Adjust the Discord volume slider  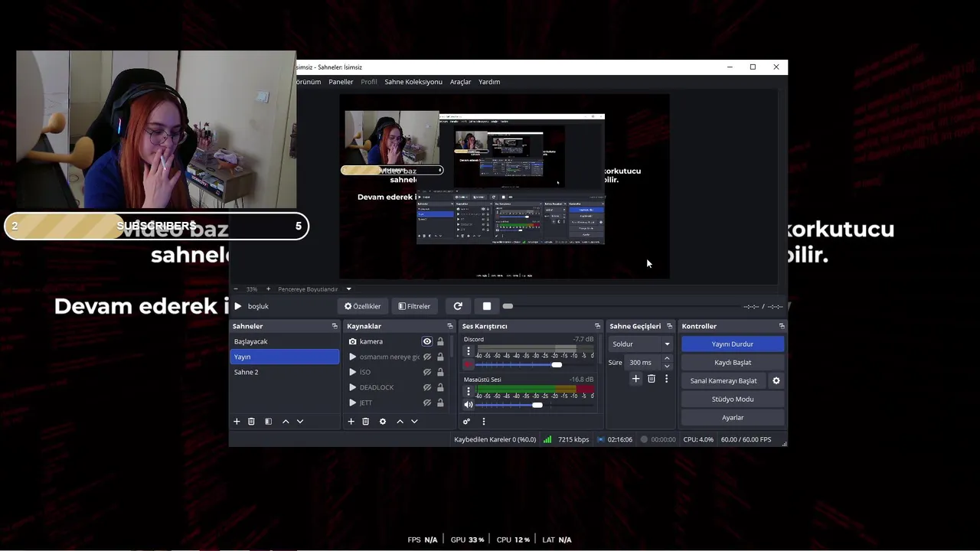coord(557,364)
